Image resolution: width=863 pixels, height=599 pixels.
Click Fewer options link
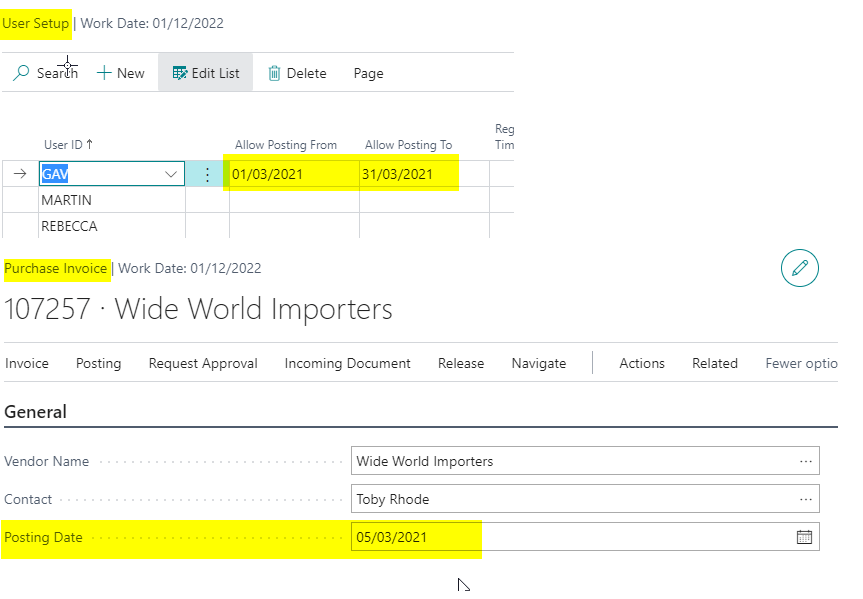pos(801,363)
